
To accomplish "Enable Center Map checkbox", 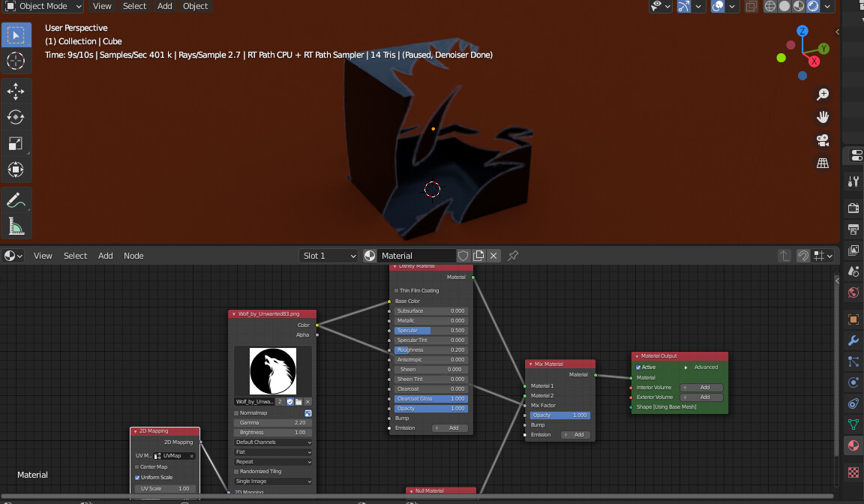I will (x=137, y=467).
